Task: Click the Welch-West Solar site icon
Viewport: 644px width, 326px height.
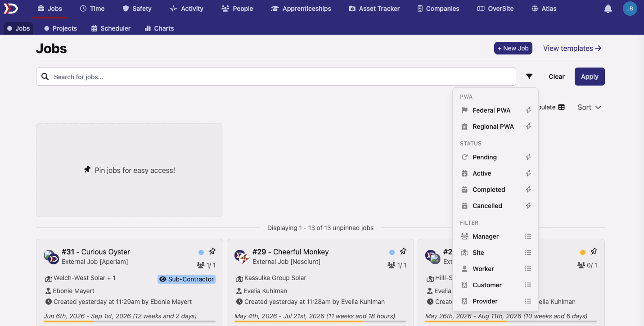Action: tap(49, 278)
